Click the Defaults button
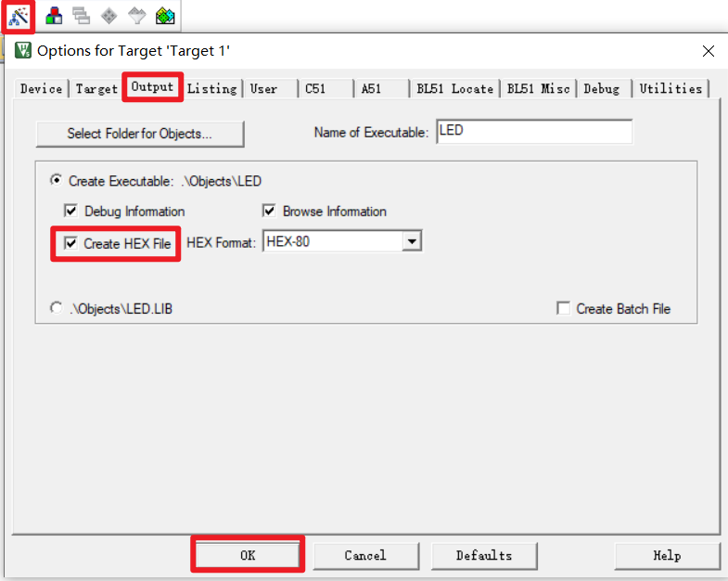Viewport: 728px width, 581px height. click(484, 555)
